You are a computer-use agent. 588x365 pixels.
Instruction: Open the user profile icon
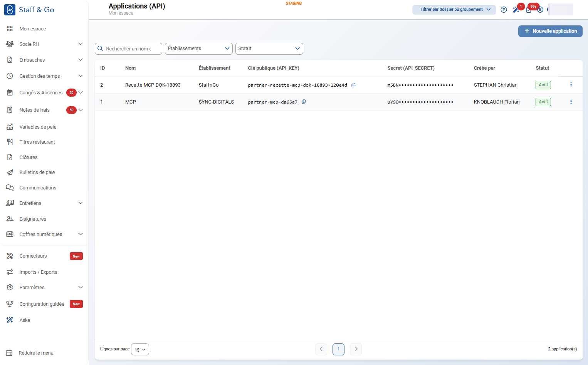(540, 10)
